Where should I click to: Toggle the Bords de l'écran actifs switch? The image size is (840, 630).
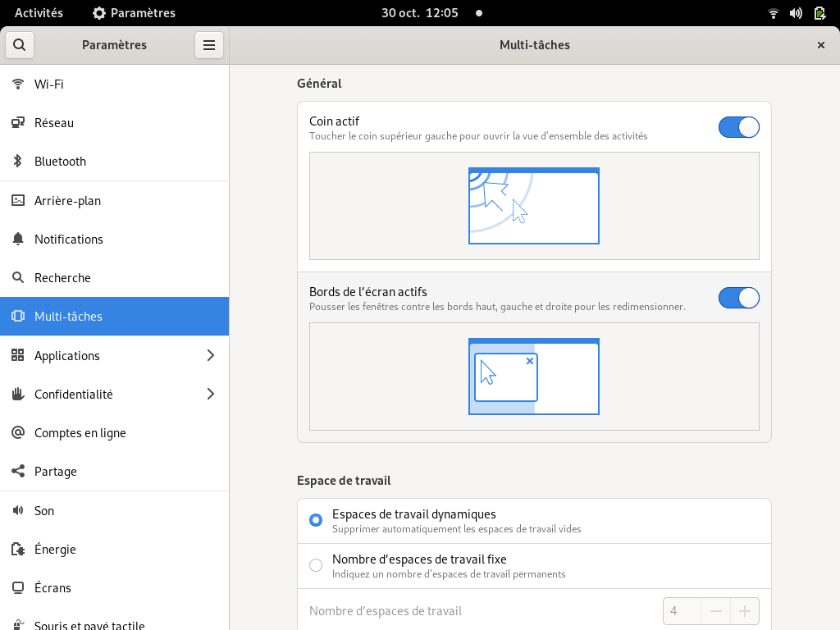(739, 298)
